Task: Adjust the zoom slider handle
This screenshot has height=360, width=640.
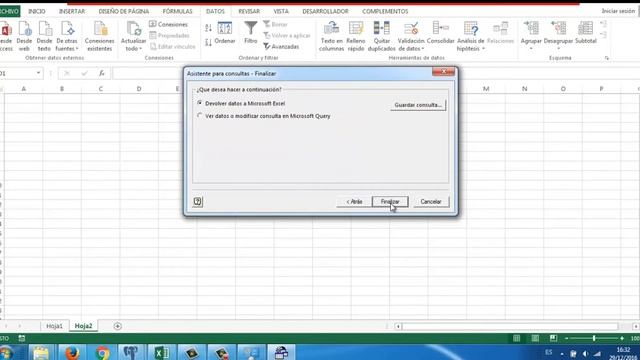Action: (x=594, y=338)
